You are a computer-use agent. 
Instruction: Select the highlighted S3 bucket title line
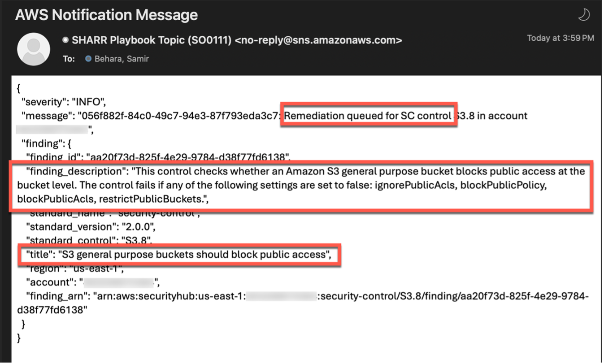point(179,254)
